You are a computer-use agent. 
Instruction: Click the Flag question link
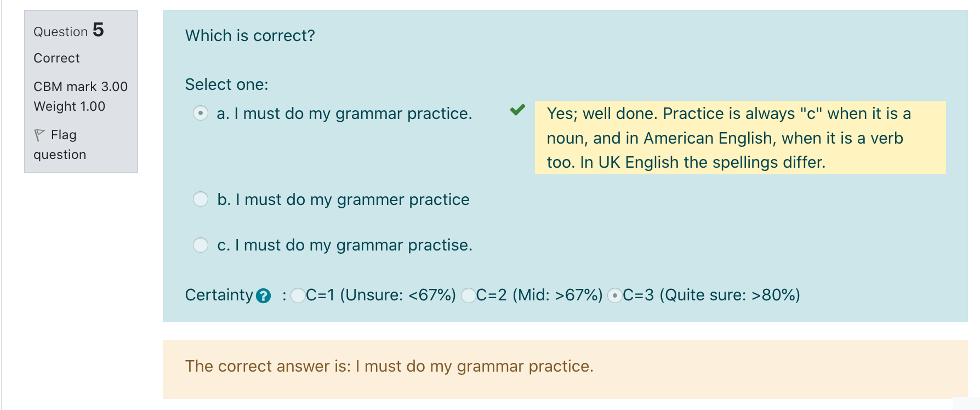click(60, 145)
